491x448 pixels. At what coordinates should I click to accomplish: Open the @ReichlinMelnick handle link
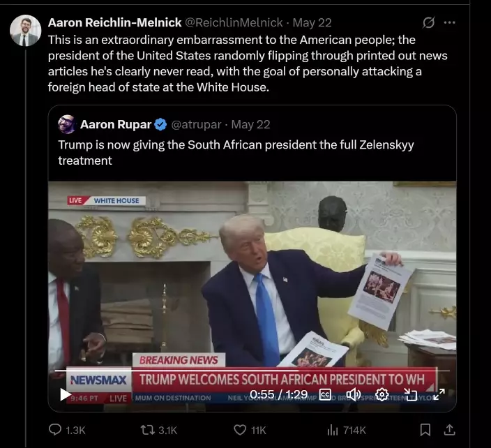point(234,22)
